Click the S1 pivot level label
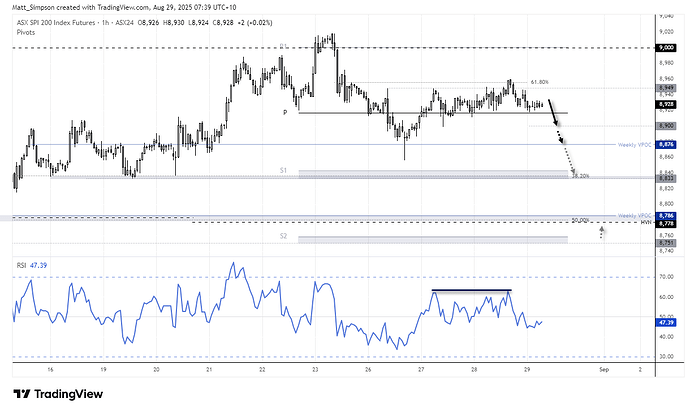690x411 pixels. pyautogui.click(x=283, y=170)
